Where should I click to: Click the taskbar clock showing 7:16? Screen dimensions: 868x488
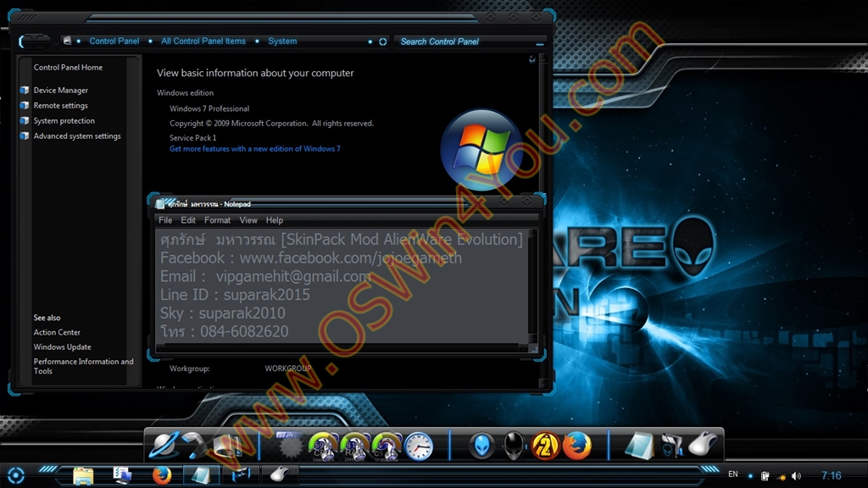pos(831,475)
